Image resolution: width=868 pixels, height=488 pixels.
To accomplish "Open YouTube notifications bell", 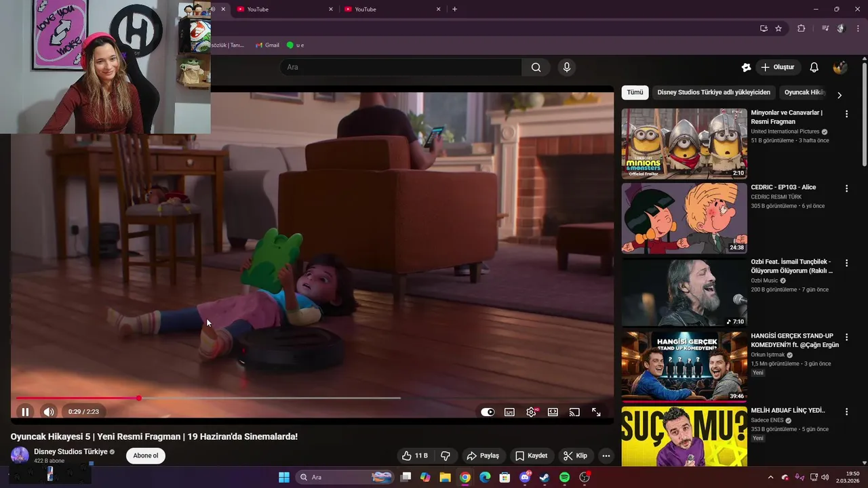I will [814, 67].
